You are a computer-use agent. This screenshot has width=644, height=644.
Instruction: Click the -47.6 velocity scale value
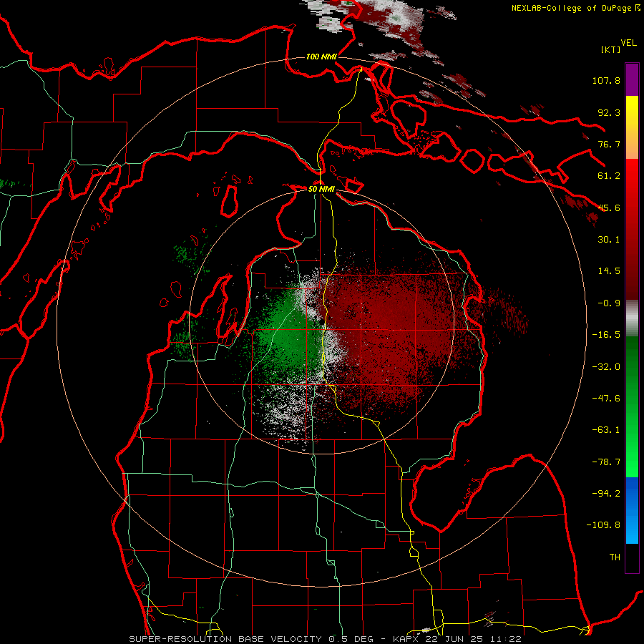pyautogui.click(x=606, y=399)
